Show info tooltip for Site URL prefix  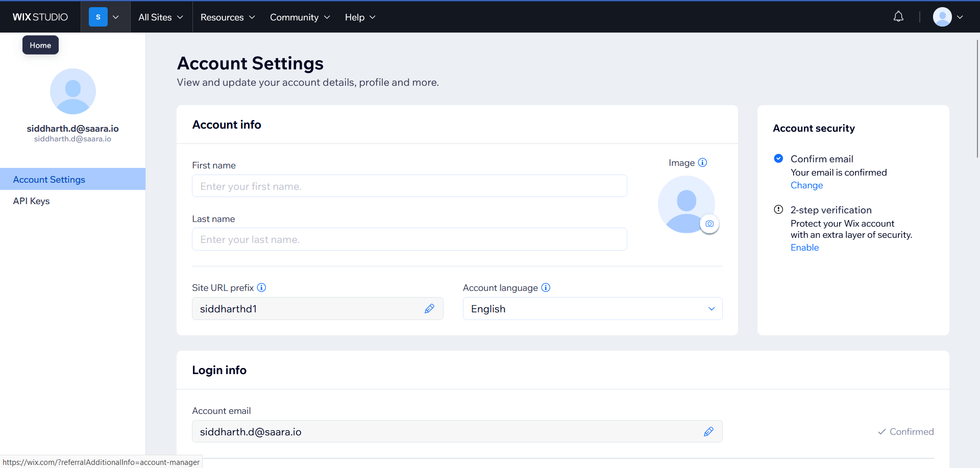[261, 288]
